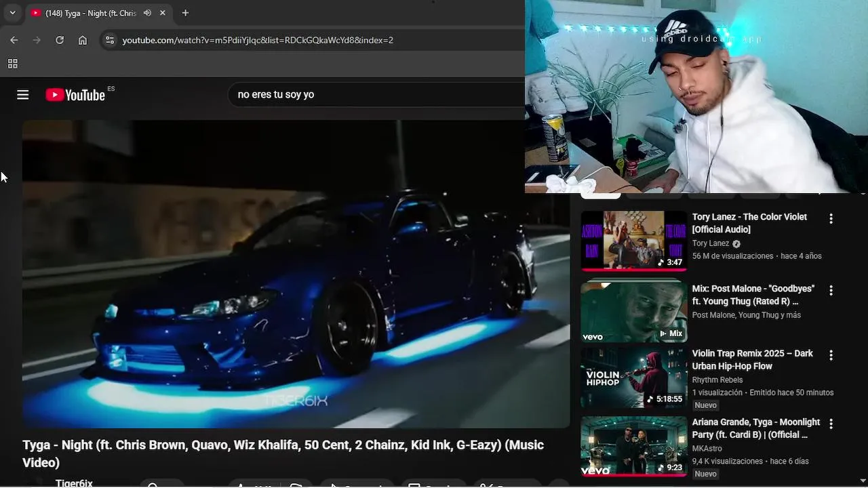Go to the YouTube home logo

[x=75, y=95]
